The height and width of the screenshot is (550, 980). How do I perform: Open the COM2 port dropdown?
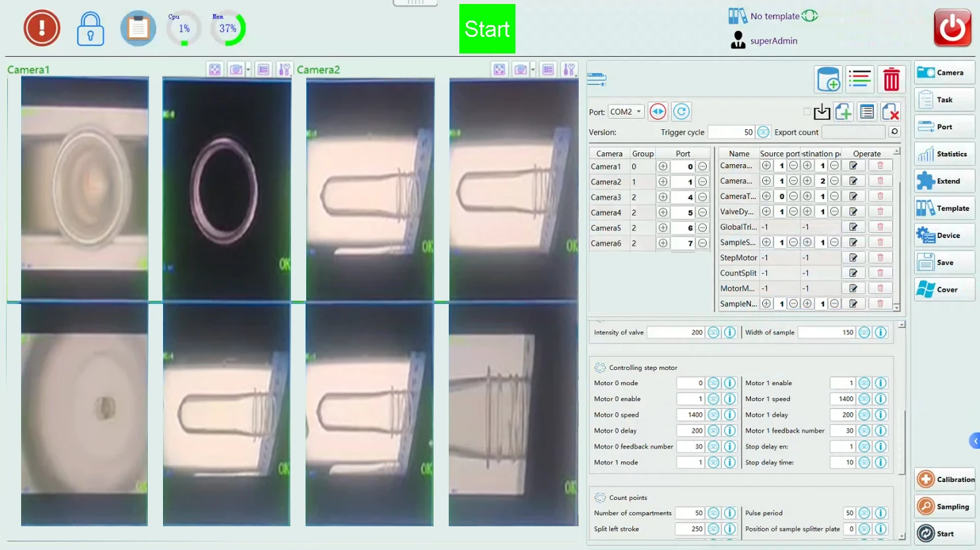tap(626, 111)
